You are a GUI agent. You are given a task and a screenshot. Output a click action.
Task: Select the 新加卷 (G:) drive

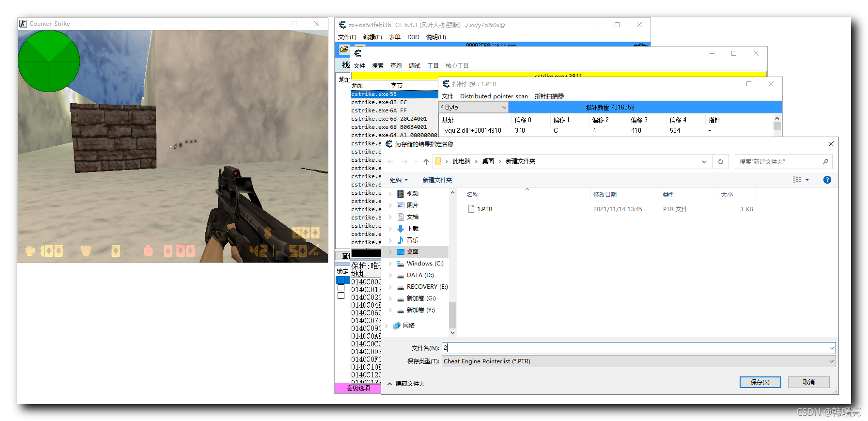[421, 298]
